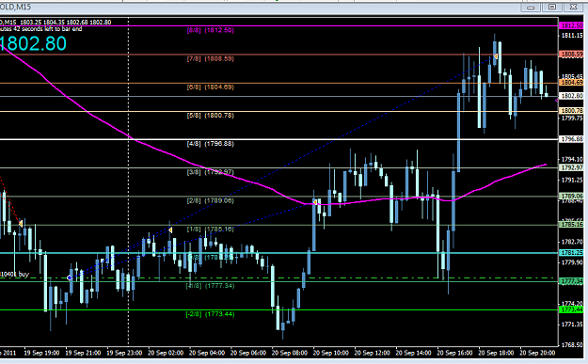Minimize the chart window

(531, 8)
